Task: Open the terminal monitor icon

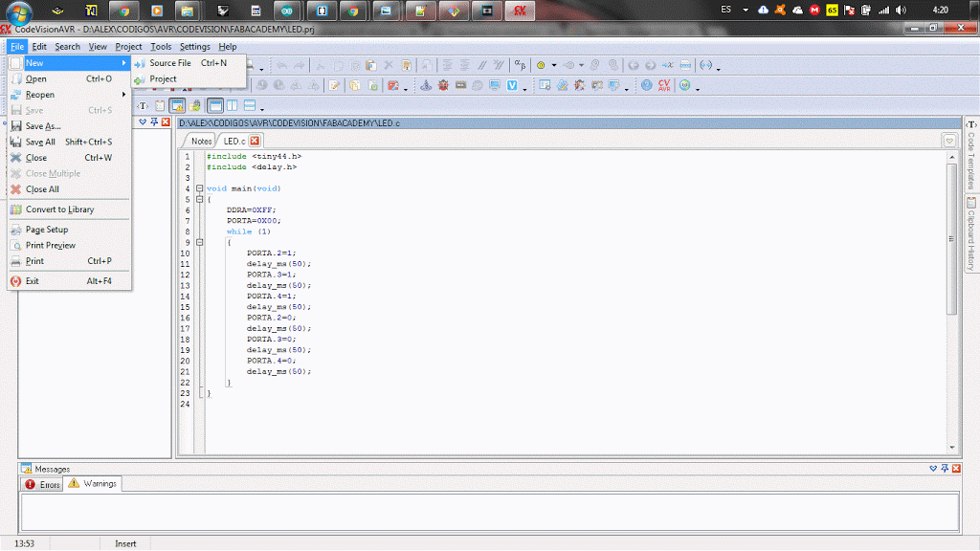Action: pyautogui.click(x=495, y=85)
